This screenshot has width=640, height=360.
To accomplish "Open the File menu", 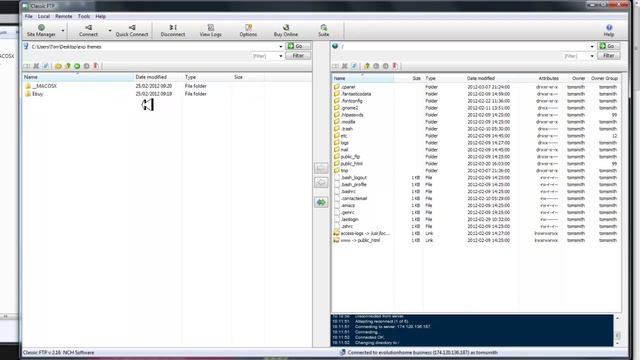I will coord(29,16).
